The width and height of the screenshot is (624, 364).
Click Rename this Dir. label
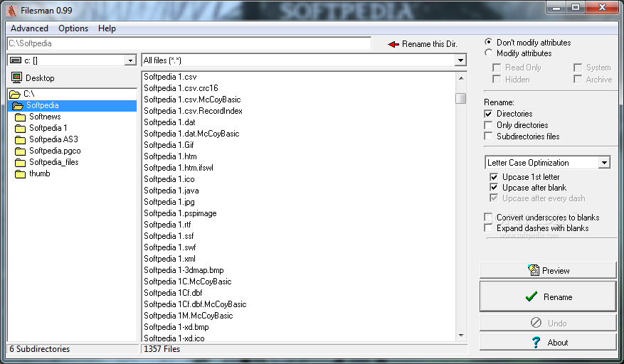(429, 44)
